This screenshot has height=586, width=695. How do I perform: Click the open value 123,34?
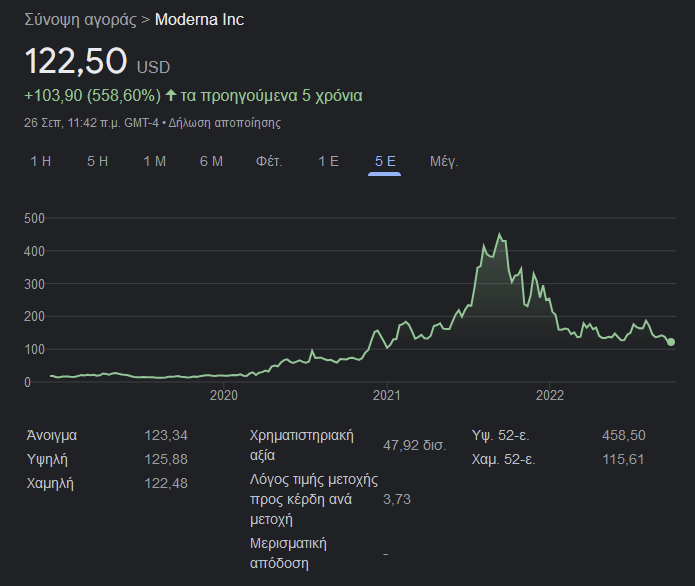(166, 435)
